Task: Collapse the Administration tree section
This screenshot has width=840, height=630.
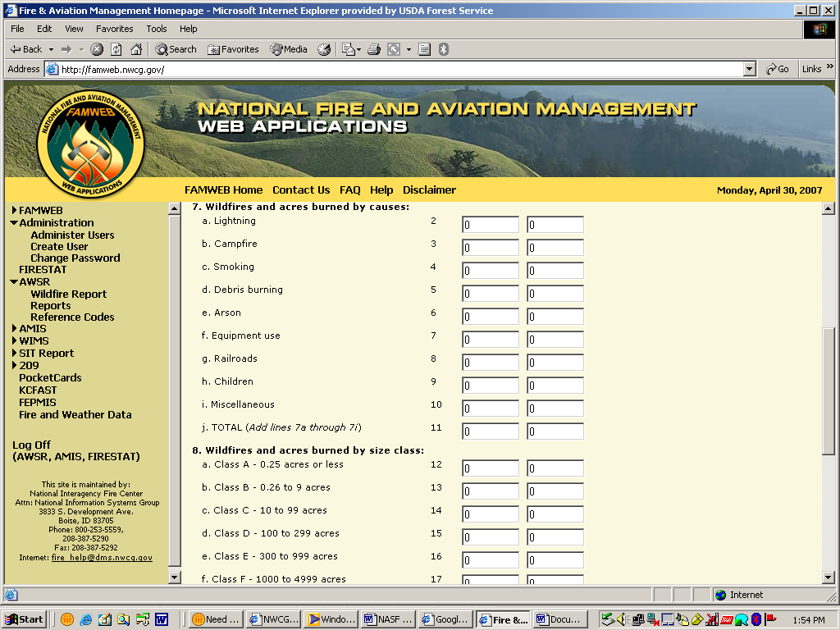Action: [15, 223]
